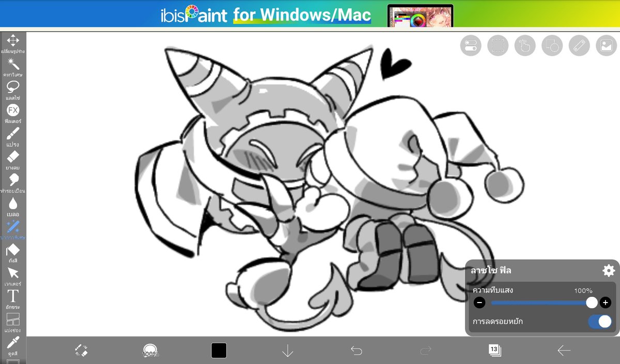Select the Brush (แปรง) tool
This screenshot has height=364, width=620.
click(13, 137)
